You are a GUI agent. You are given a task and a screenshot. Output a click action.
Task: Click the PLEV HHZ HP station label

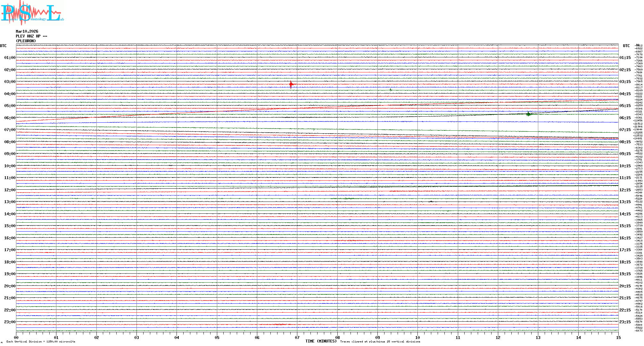31,36
